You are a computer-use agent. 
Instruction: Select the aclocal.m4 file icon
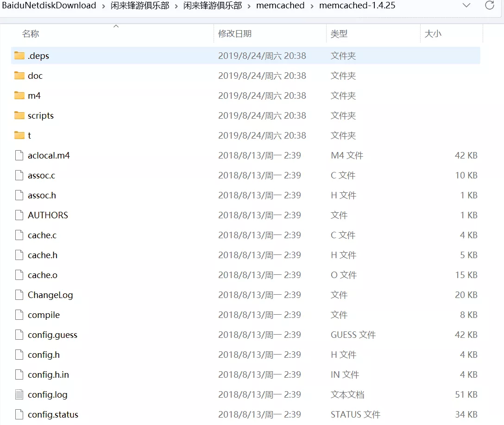click(x=19, y=156)
